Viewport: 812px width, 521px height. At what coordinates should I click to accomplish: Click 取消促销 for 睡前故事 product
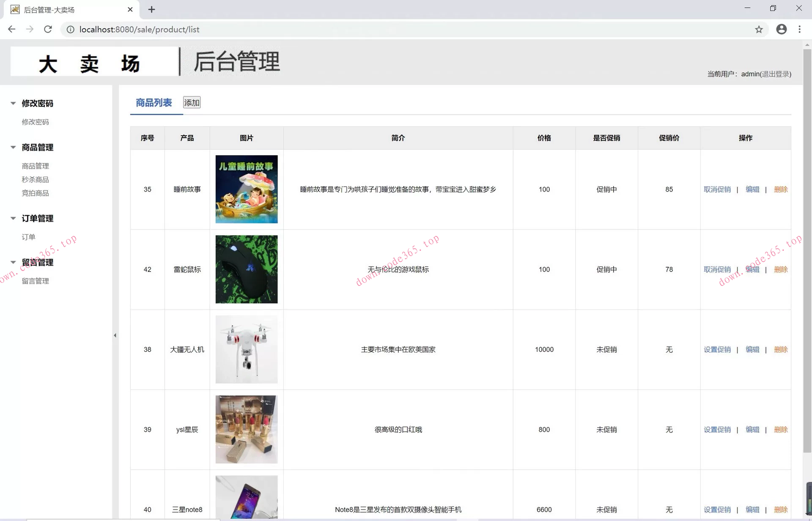[x=717, y=189]
